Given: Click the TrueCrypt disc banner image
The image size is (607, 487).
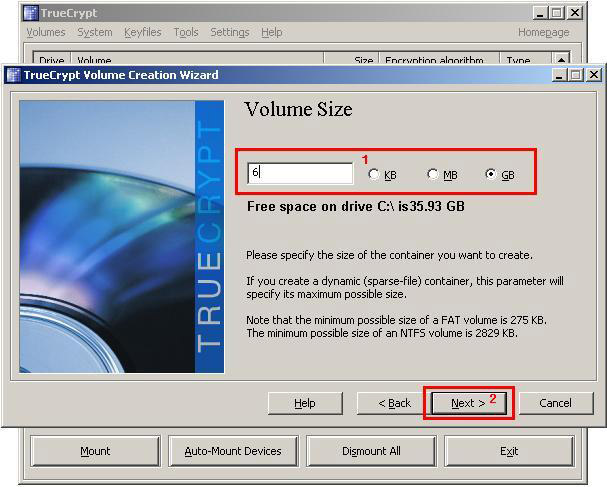Looking at the screenshot, I should 122,237.
